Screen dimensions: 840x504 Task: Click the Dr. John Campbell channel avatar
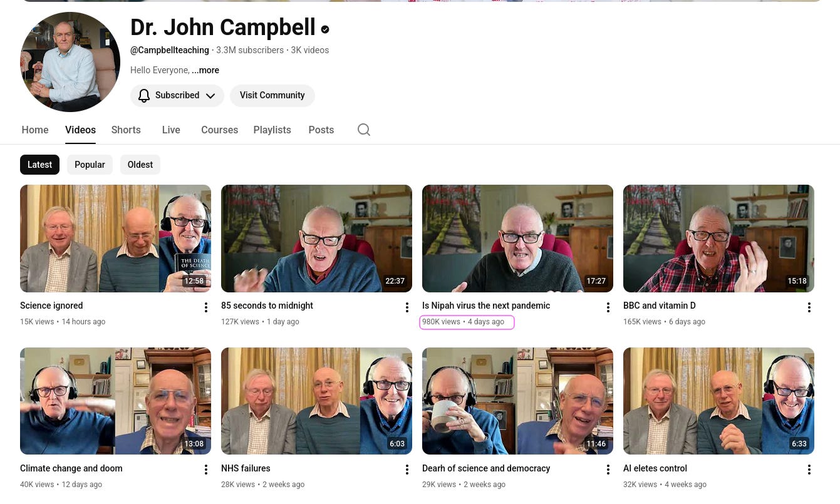click(x=70, y=62)
